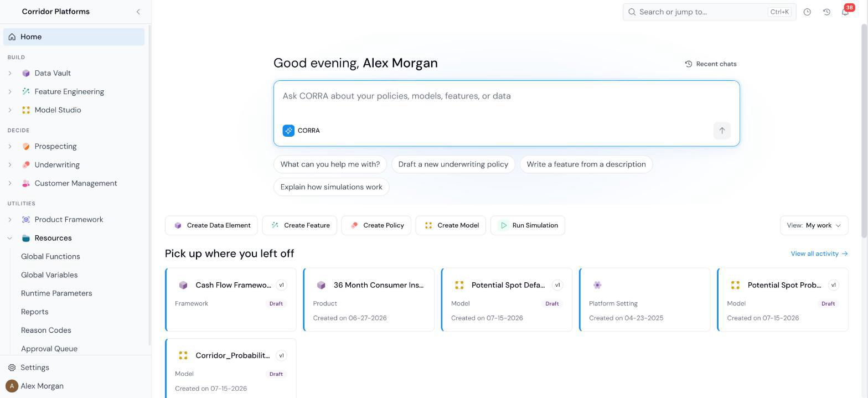Select 'What can you help me with?' suggestion
Screen dimensions: 868x398
tap(330, 164)
